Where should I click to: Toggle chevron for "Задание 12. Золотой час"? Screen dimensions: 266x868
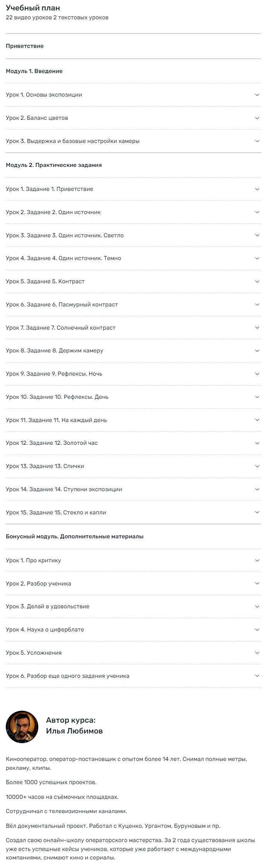pos(257,443)
